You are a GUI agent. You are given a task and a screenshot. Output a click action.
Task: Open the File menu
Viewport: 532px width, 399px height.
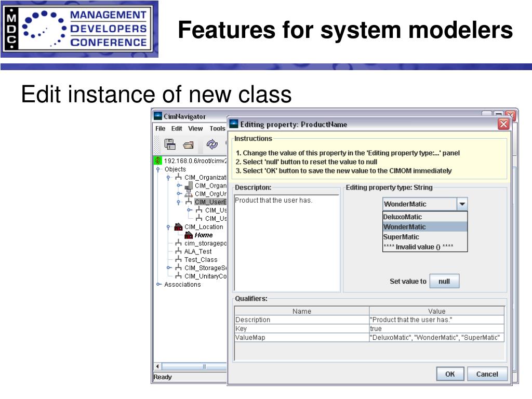pyautogui.click(x=160, y=129)
